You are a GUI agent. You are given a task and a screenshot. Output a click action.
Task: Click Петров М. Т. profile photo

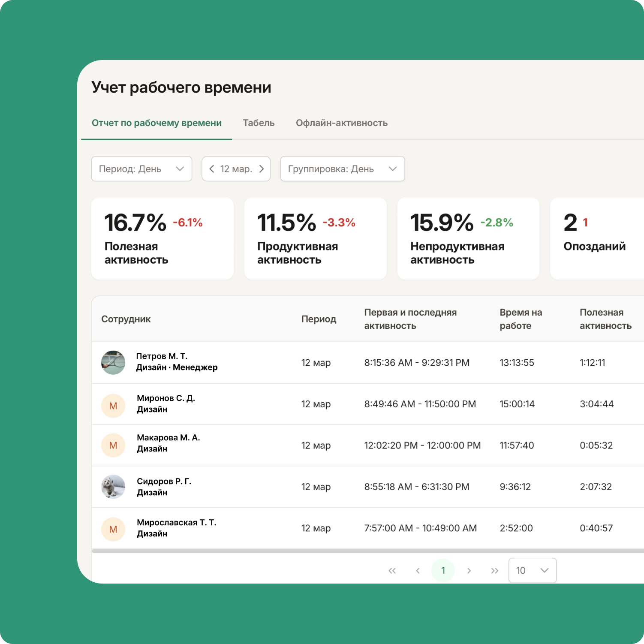pyautogui.click(x=113, y=363)
